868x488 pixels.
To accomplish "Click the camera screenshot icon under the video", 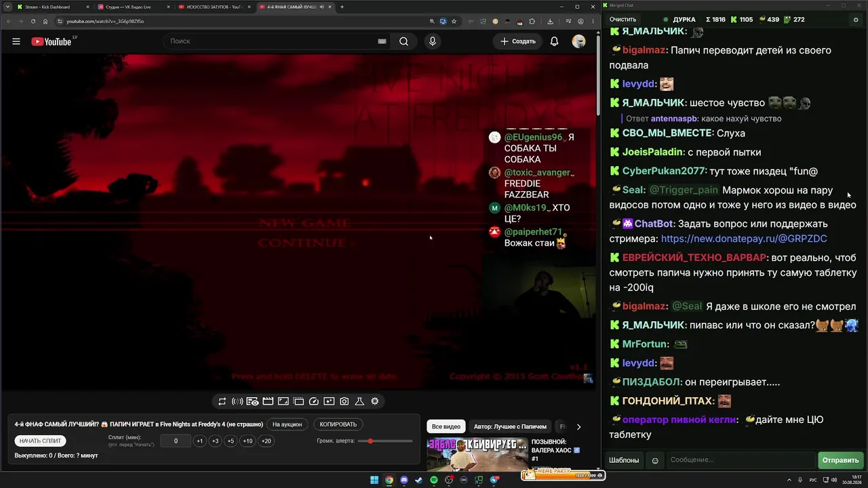I will pyautogui.click(x=344, y=401).
